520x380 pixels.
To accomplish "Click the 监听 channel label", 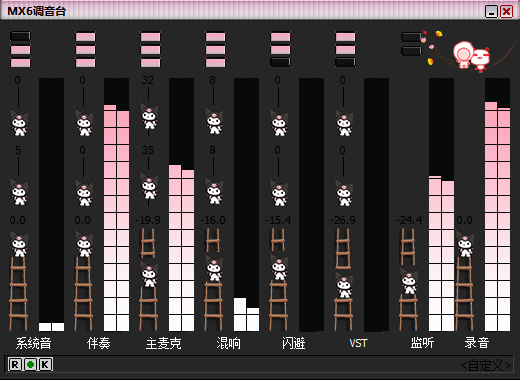I will [x=422, y=343].
